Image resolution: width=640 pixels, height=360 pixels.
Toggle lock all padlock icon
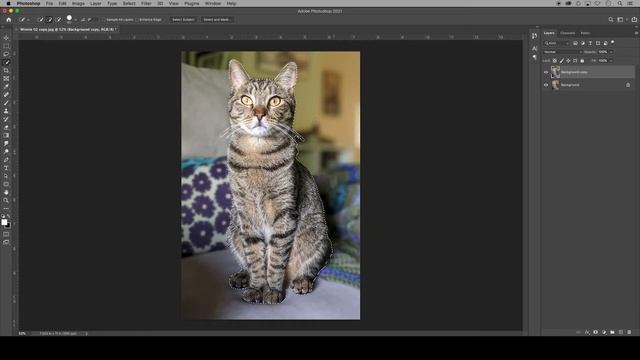click(x=582, y=61)
